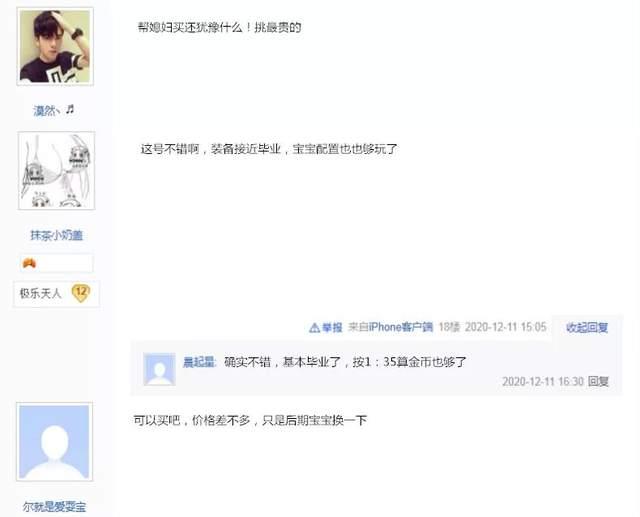Open the default avatar of 尔就是爱耍宝
Screen dimensions: 640x517
[54, 442]
